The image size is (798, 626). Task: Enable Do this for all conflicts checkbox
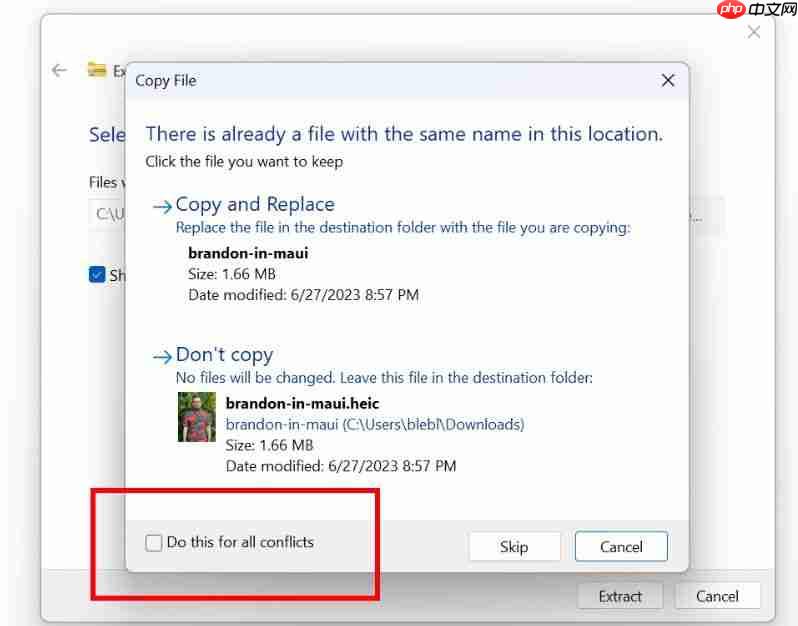(153, 543)
